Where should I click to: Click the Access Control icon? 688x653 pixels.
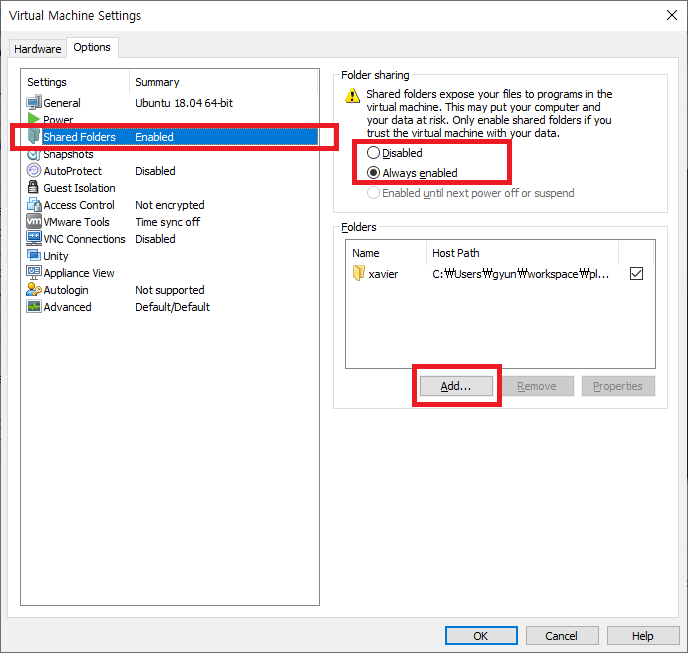(x=34, y=205)
